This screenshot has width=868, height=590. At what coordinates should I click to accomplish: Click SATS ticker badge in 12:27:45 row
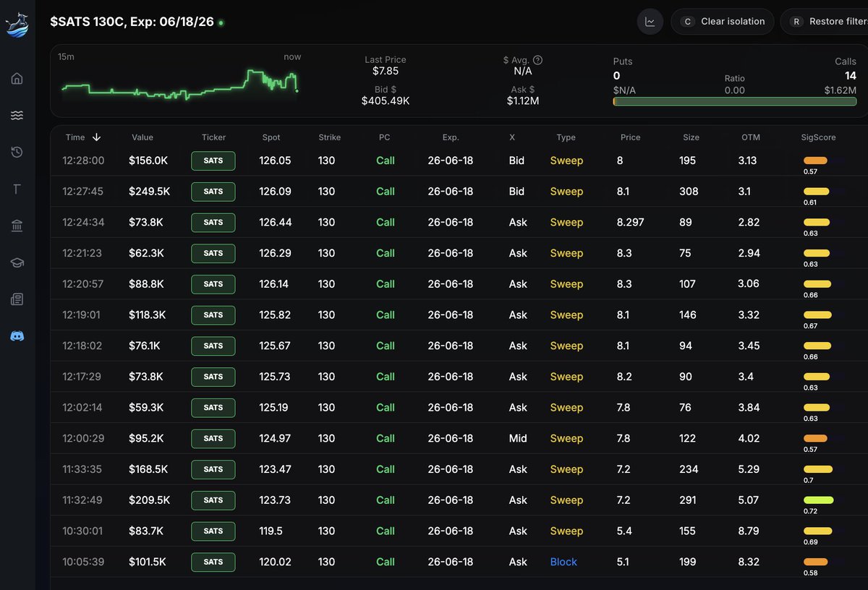pyautogui.click(x=213, y=192)
